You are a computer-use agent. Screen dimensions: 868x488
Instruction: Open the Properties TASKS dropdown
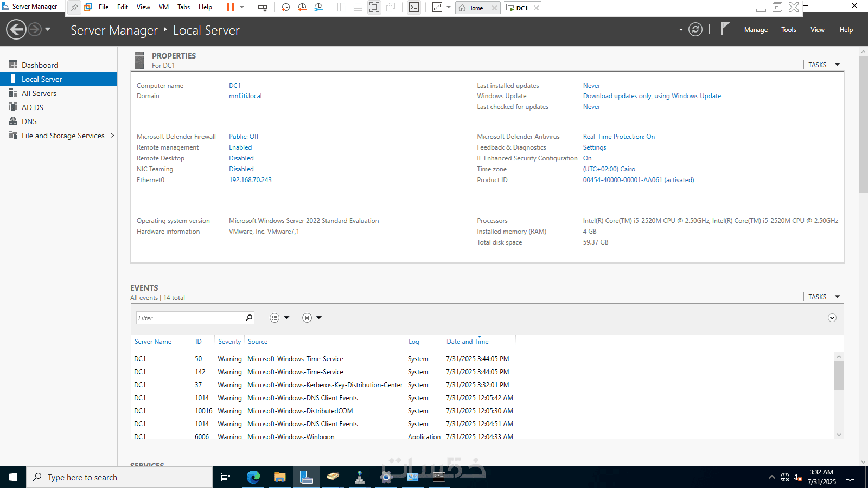pyautogui.click(x=824, y=65)
